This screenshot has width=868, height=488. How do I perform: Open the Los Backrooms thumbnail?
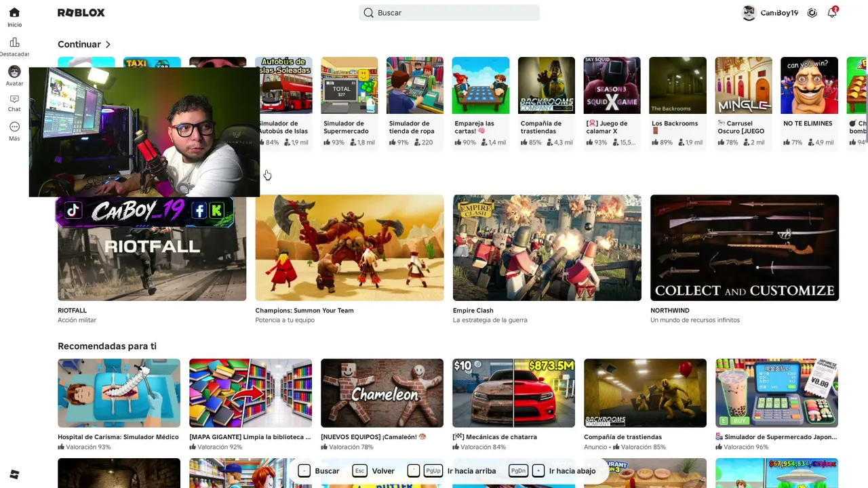[x=677, y=85]
